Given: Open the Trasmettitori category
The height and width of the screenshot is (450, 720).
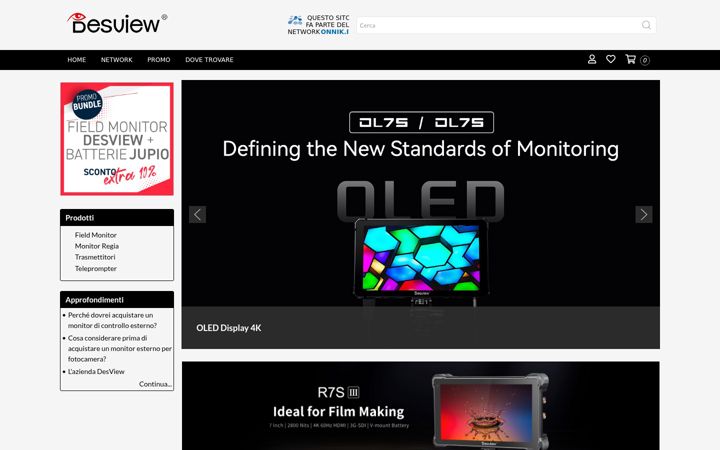Looking at the screenshot, I should 95,257.
